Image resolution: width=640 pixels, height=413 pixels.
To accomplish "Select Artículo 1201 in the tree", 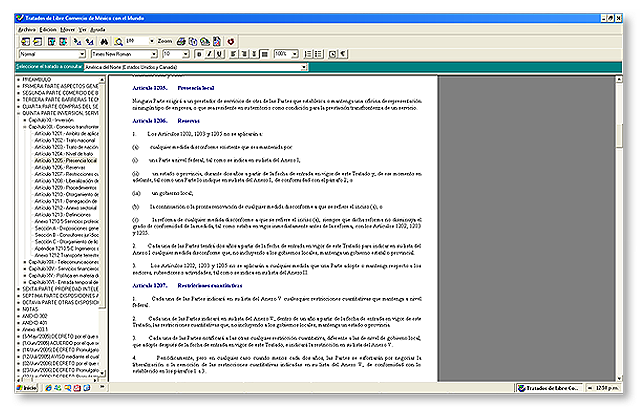I will point(67,133).
